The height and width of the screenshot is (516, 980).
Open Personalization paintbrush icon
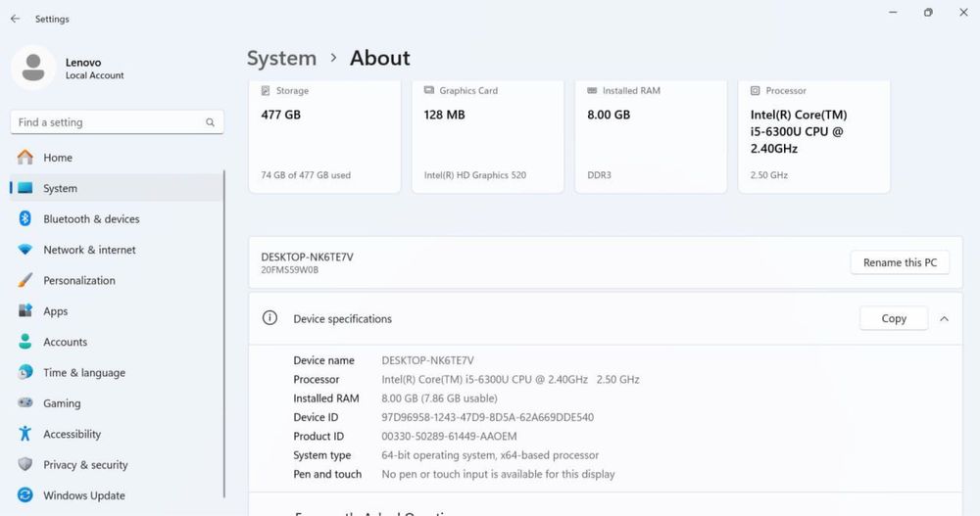pos(25,281)
